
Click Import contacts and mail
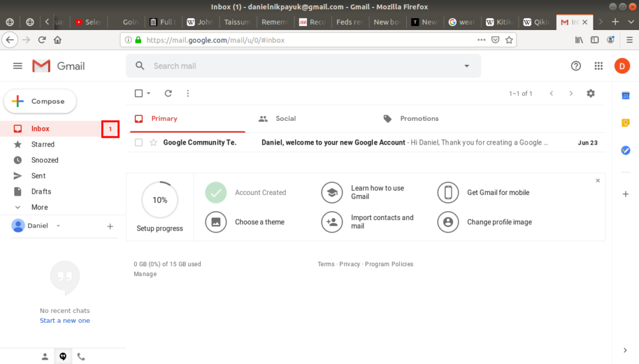pyautogui.click(x=368, y=222)
